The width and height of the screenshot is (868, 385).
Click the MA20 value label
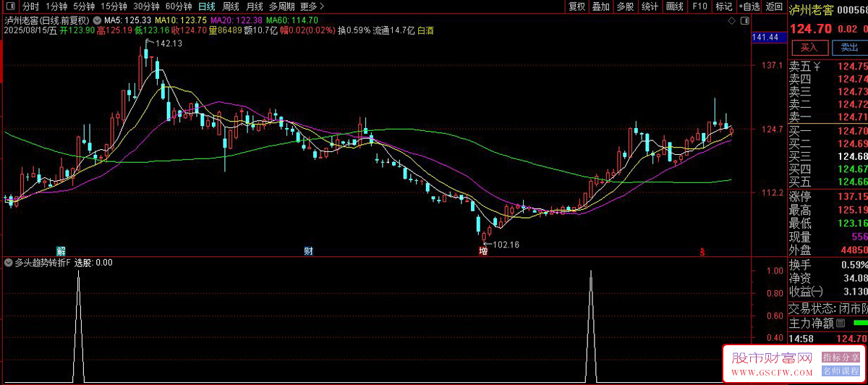click(236, 20)
